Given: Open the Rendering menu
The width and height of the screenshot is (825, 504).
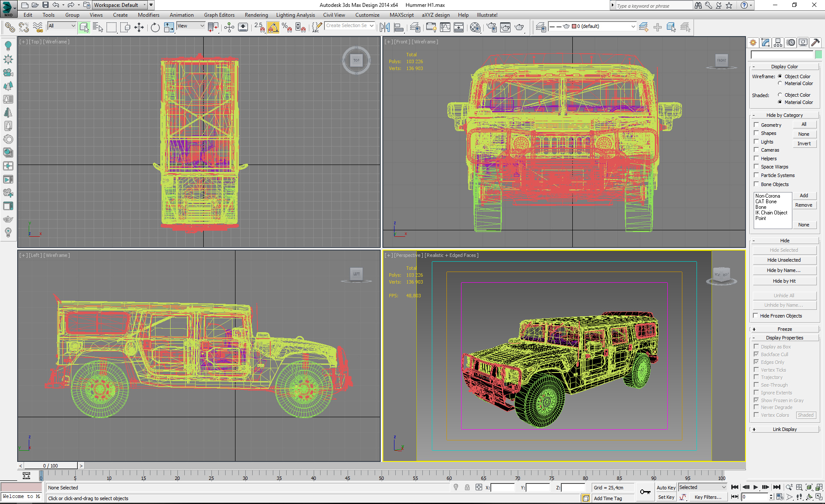Looking at the screenshot, I should click(x=256, y=15).
